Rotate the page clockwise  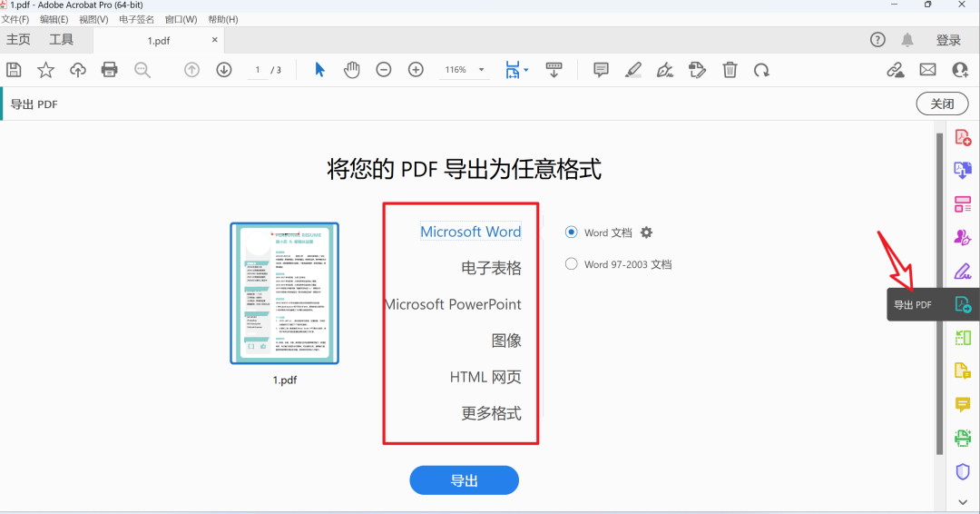point(761,70)
